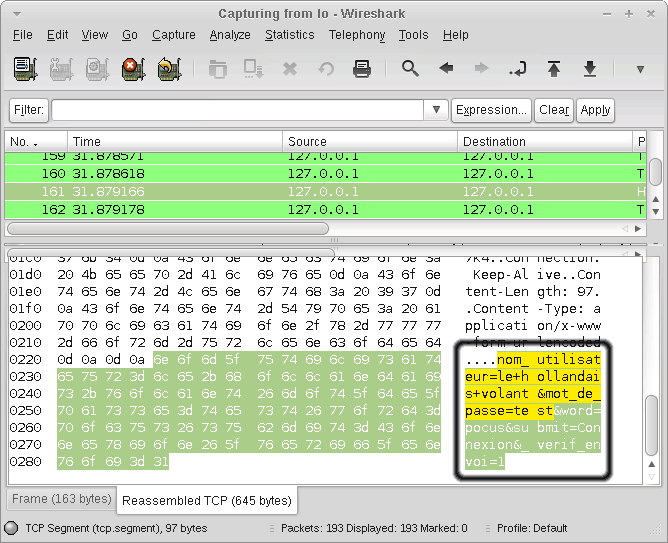Go back in packet history

click(446, 69)
